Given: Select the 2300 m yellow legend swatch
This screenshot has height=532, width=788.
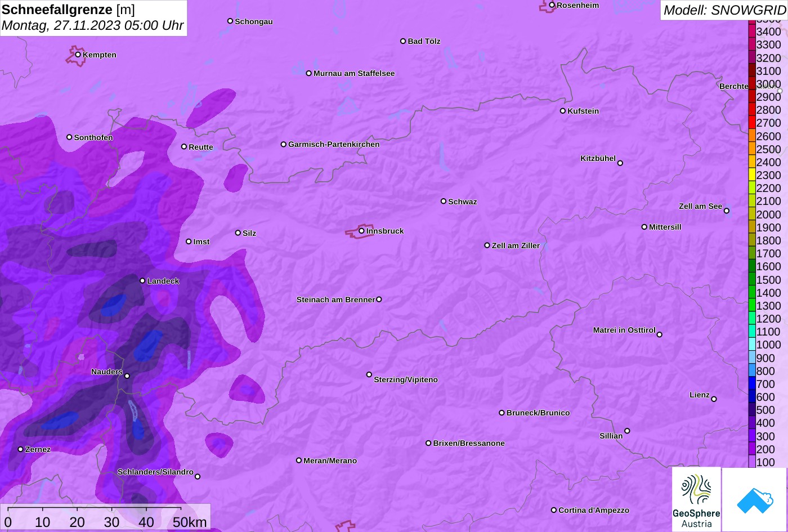Looking at the screenshot, I should point(752,175).
